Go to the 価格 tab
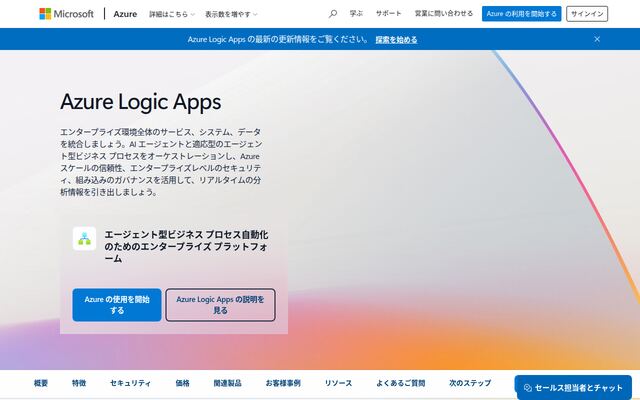This screenshot has width=640, height=400. [182, 383]
